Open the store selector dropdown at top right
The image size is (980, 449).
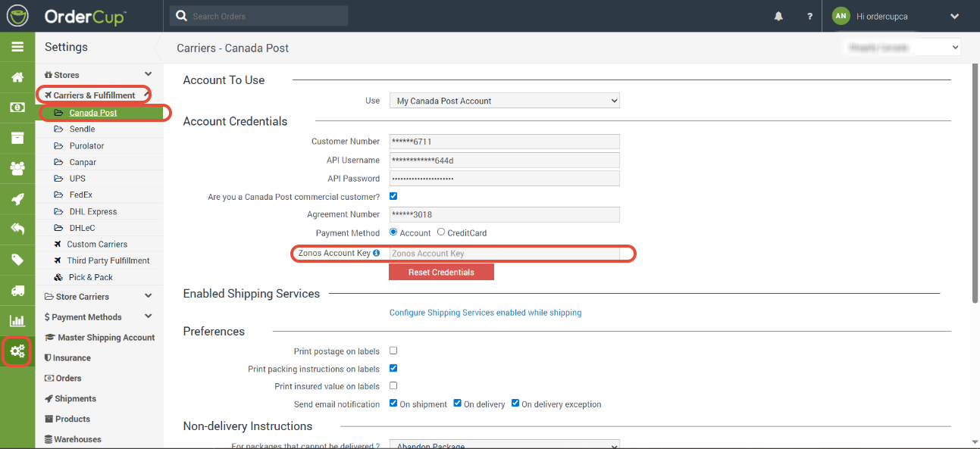coord(902,47)
